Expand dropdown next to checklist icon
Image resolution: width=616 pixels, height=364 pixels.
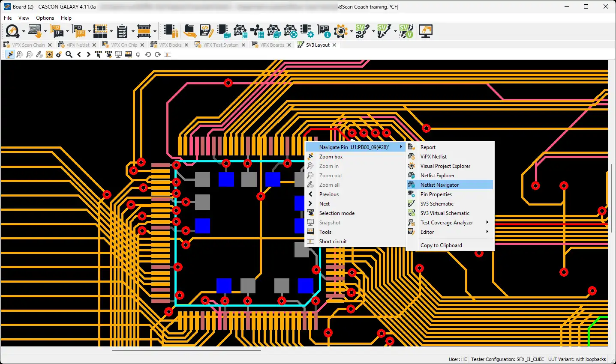pos(132,31)
